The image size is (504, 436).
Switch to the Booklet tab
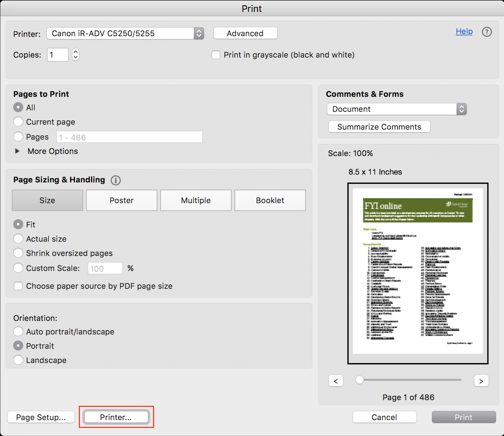point(270,200)
